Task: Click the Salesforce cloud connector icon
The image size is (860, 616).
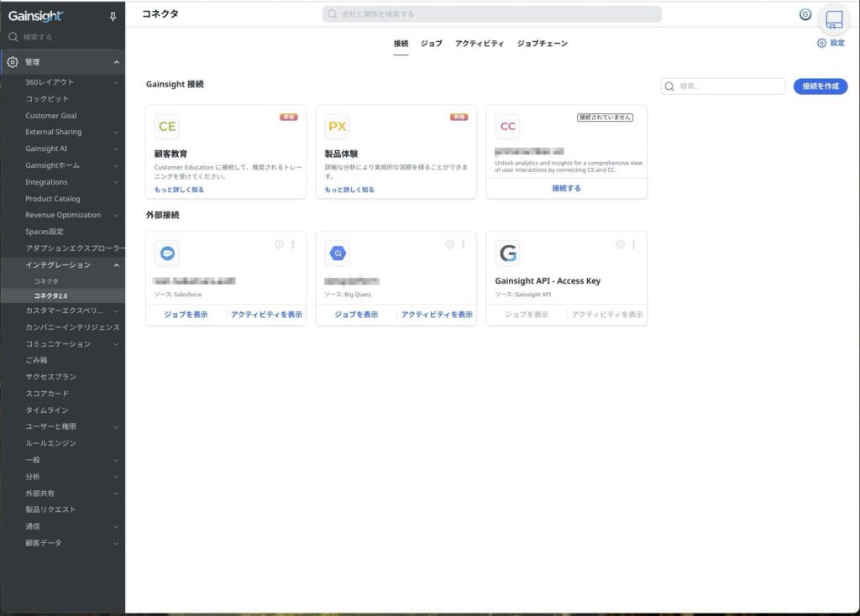Action: [x=167, y=253]
